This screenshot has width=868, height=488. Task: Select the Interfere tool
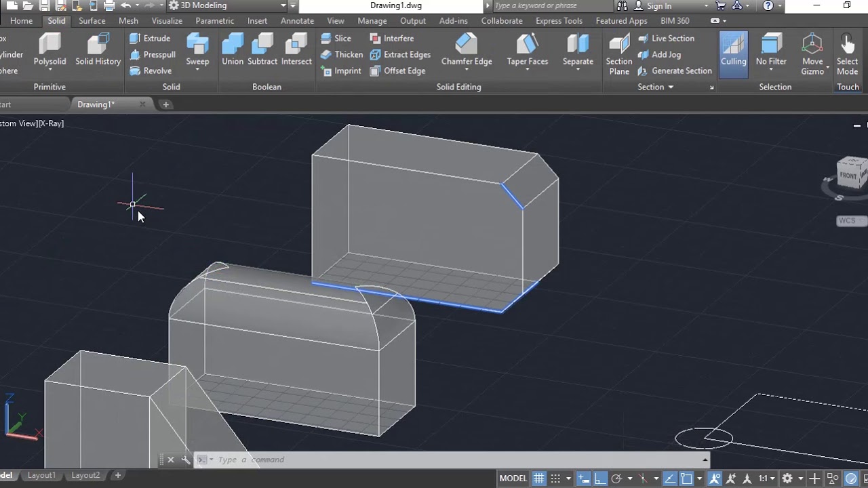392,39
